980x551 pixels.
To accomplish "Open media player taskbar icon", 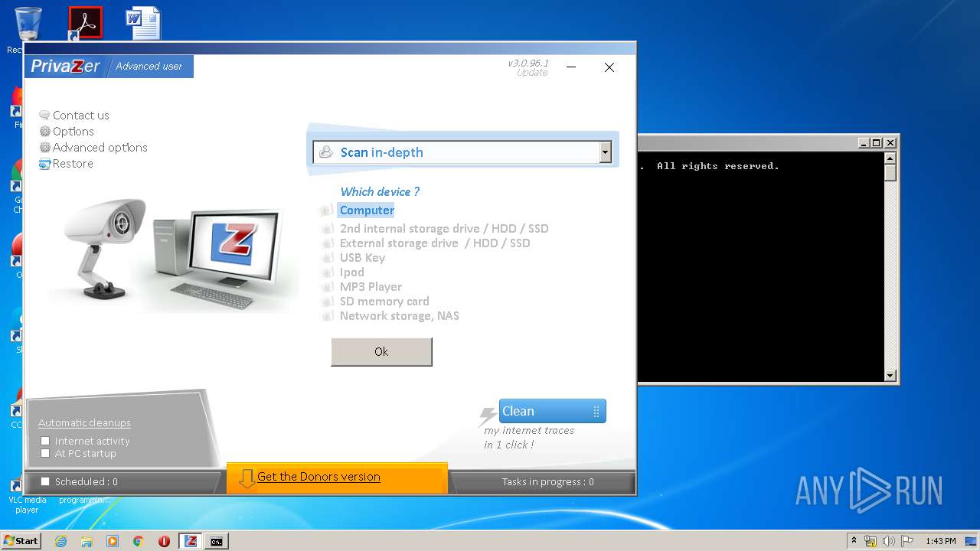I will tap(113, 541).
